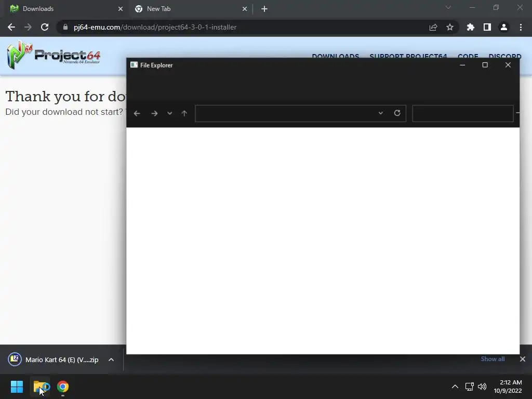Show hidden system tray icons
532x399 pixels.
pos(455,387)
